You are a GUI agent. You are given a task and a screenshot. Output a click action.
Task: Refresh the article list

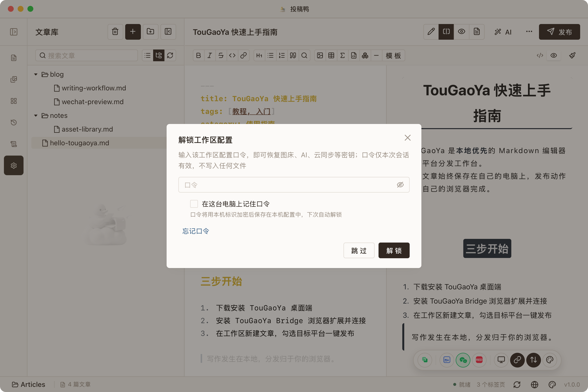(170, 56)
